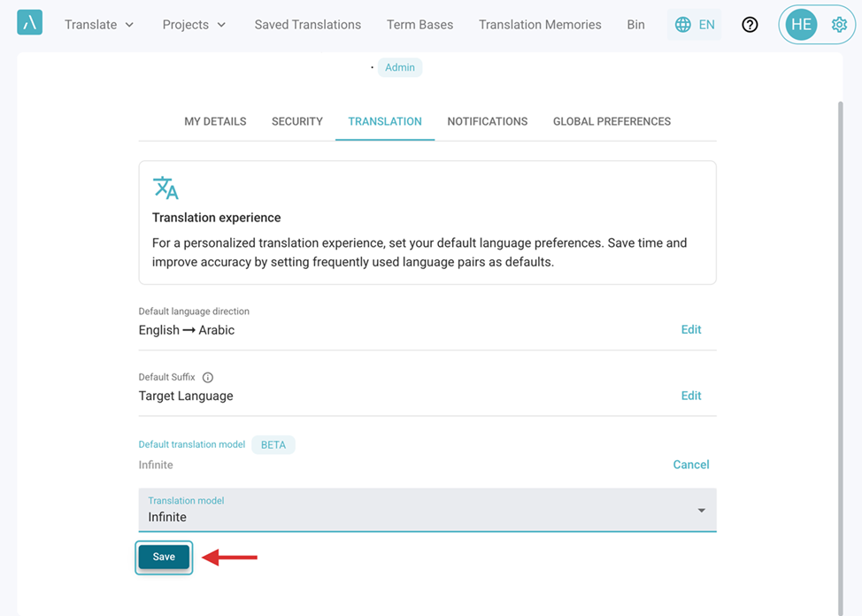Open the help question mark icon
The image size is (862, 616).
click(750, 25)
